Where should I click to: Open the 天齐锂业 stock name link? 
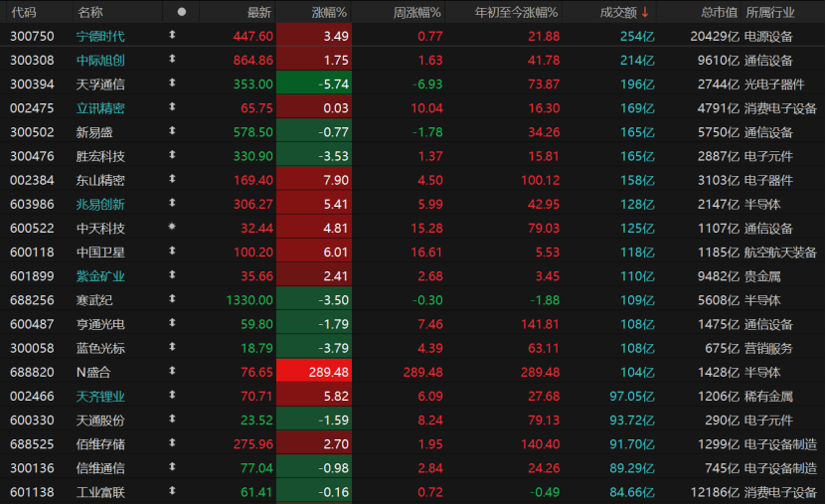(100, 396)
